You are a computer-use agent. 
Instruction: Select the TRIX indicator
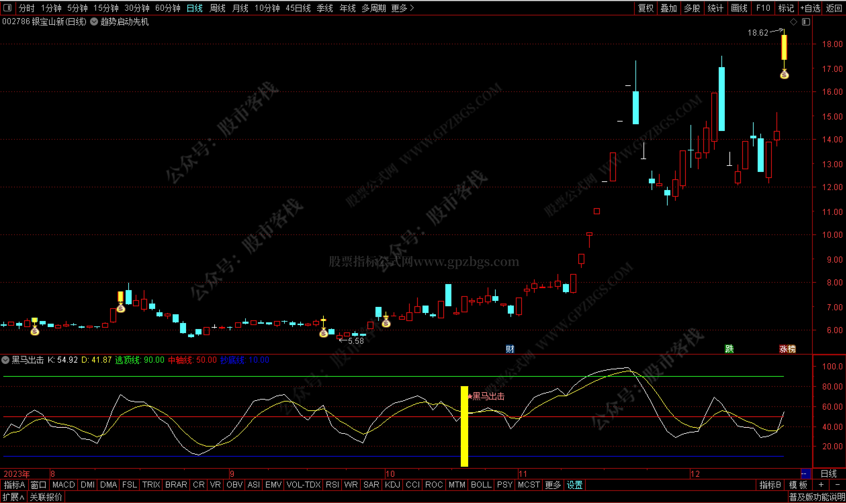click(x=151, y=485)
